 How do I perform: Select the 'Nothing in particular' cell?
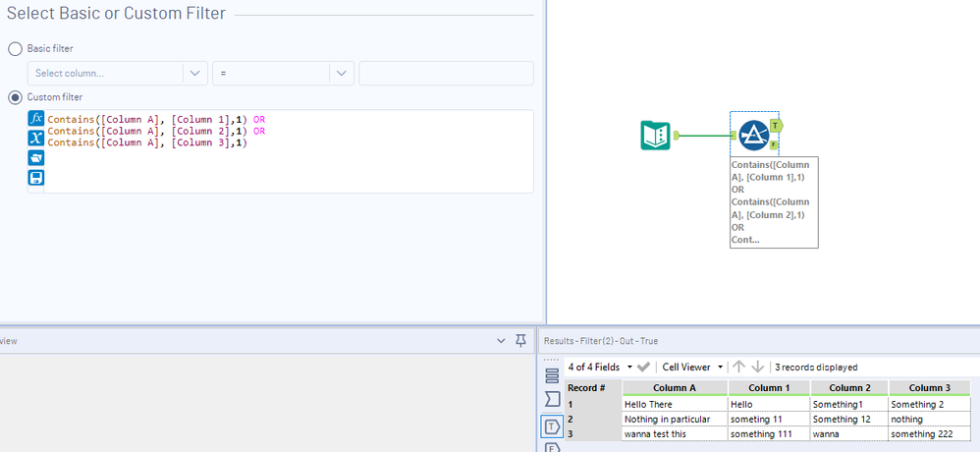coord(675,419)
